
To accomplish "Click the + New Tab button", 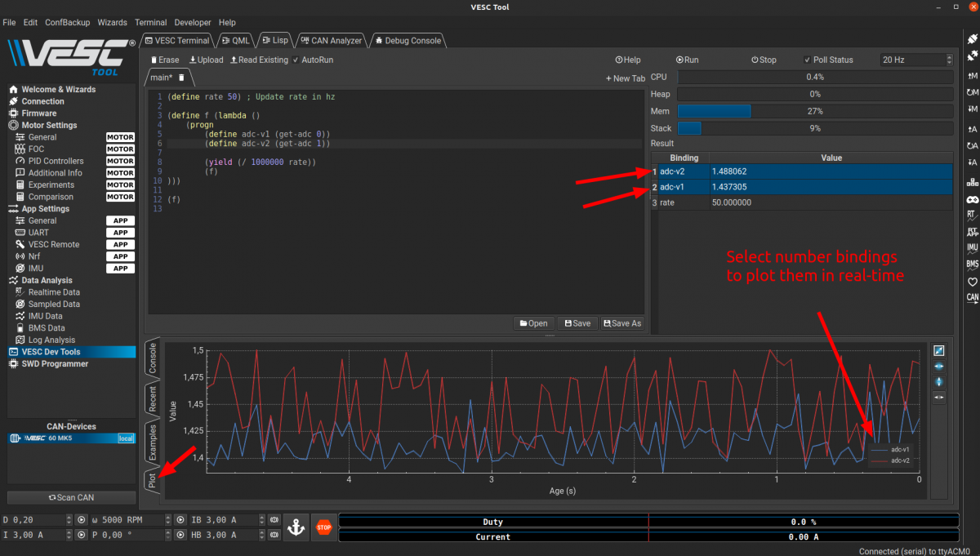I will click(625, 78).
